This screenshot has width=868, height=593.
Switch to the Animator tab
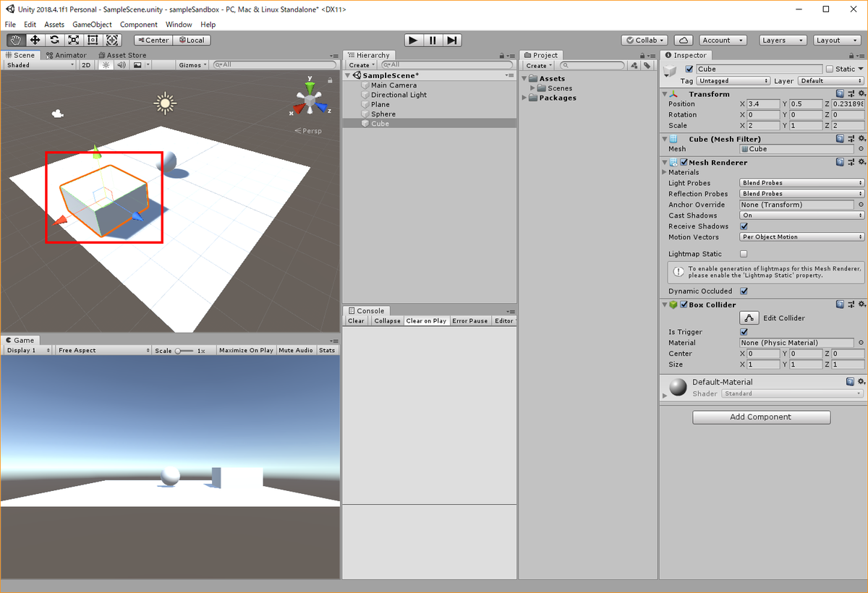pyautogui.click(x=66, y=55)
